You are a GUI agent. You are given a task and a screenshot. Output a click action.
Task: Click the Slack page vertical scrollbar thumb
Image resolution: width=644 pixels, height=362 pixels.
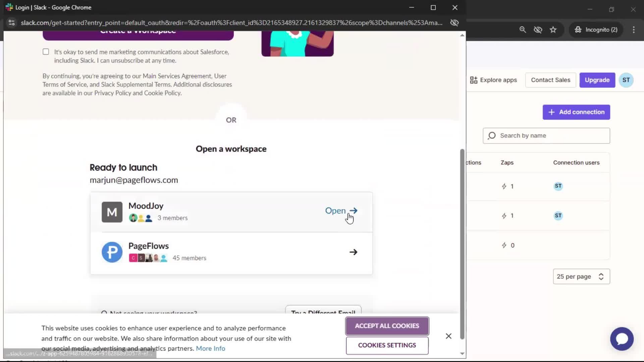click(462, 244)
